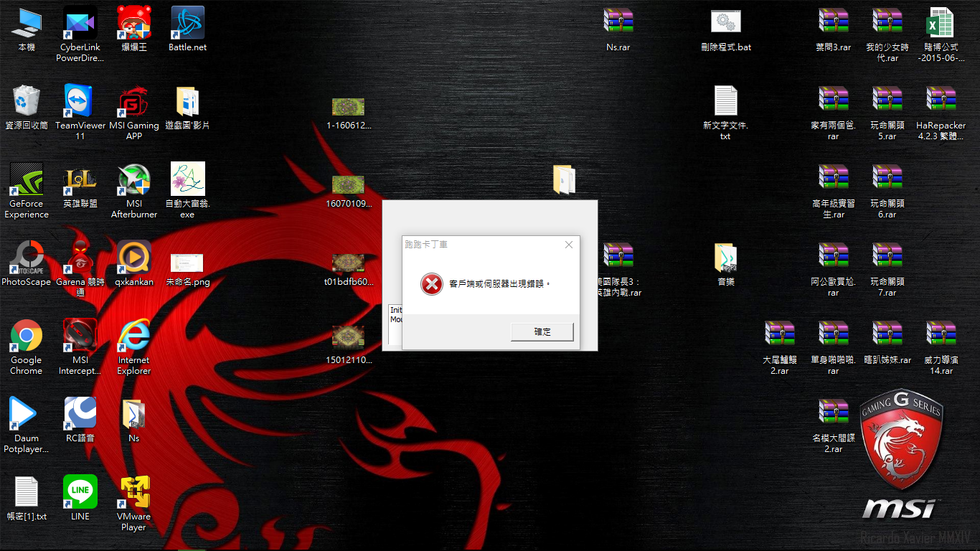Select 名模大間諜2.rar archive
The height and width of the screenshot is (551, 980).
[x=833, y=425]
